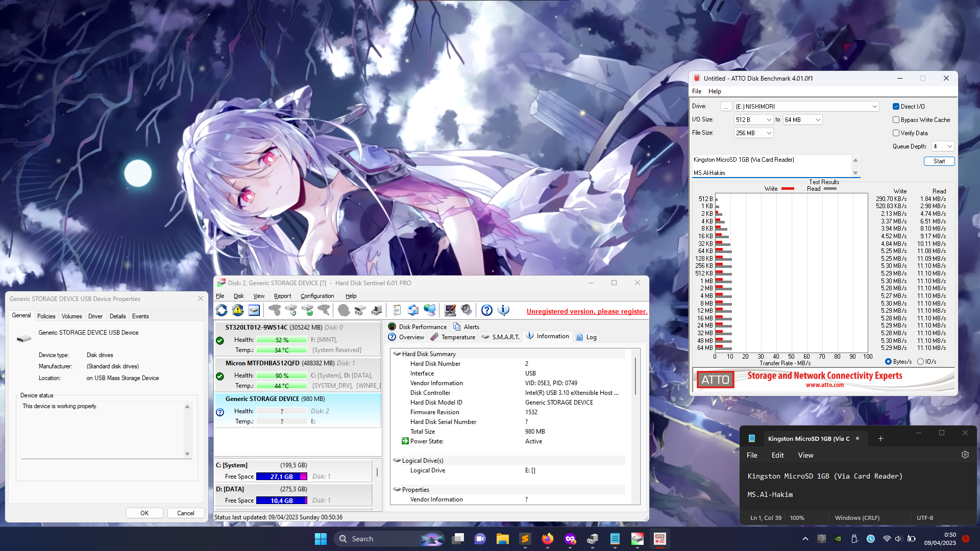Open the Help menu in ATTO Disk Benchmark
The width and height of the screenshot is (980, 551).
pos(715,91)
